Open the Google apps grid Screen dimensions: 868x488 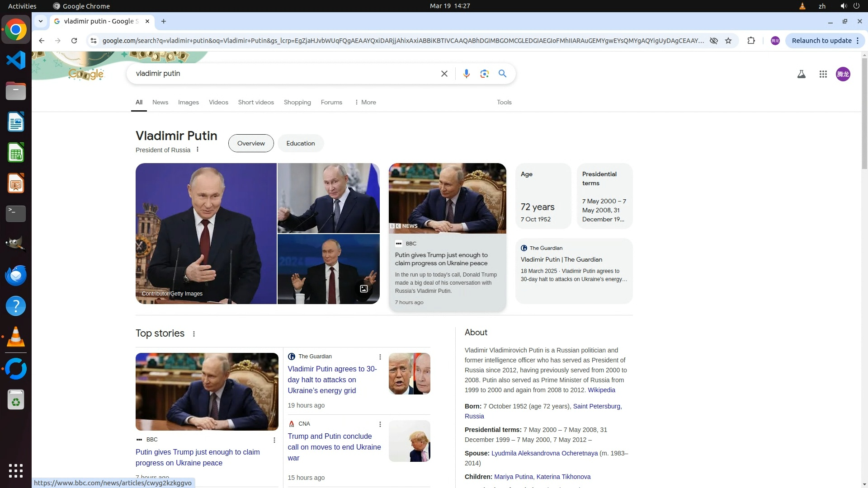823,74
